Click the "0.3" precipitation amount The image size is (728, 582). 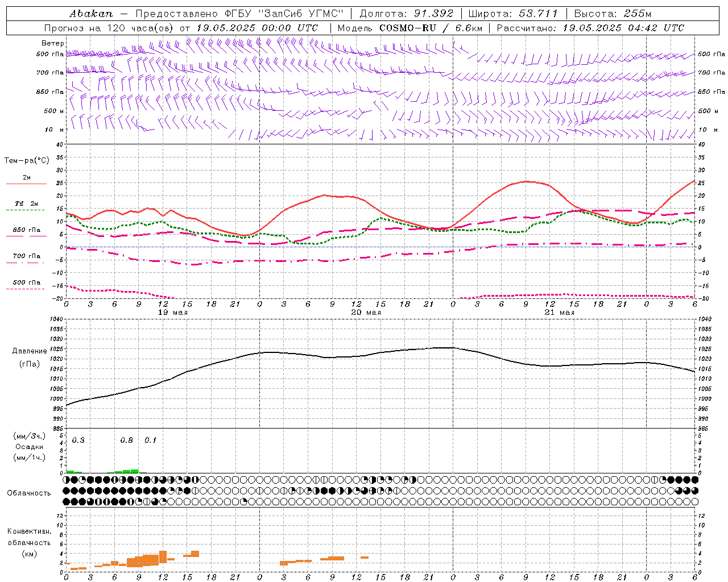pos(78,440)
